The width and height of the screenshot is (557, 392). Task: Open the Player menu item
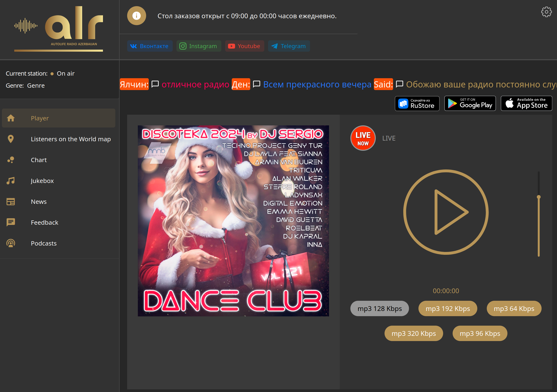click(x=40, y=118)
